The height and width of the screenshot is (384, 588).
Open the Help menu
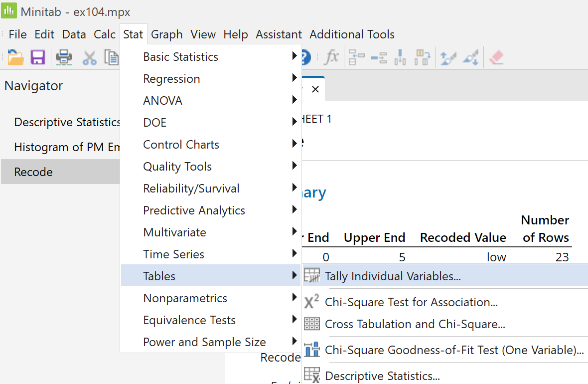236,34
